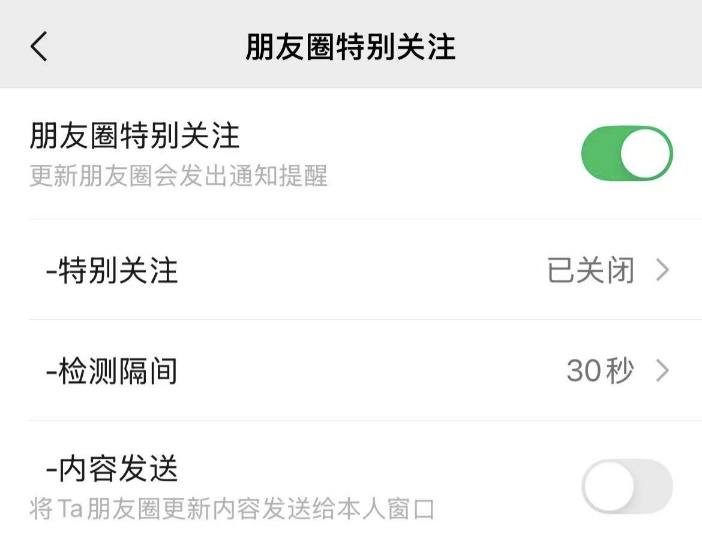
Task: Tap white knob of 内容发送 switch
Action: [608, 487]
